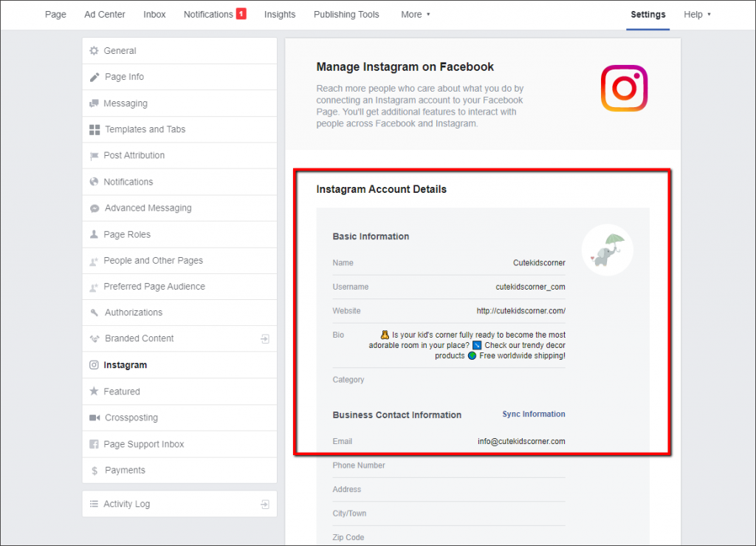Click the Category row label
The width and height of the screenshot is (756, 546).
348,380
